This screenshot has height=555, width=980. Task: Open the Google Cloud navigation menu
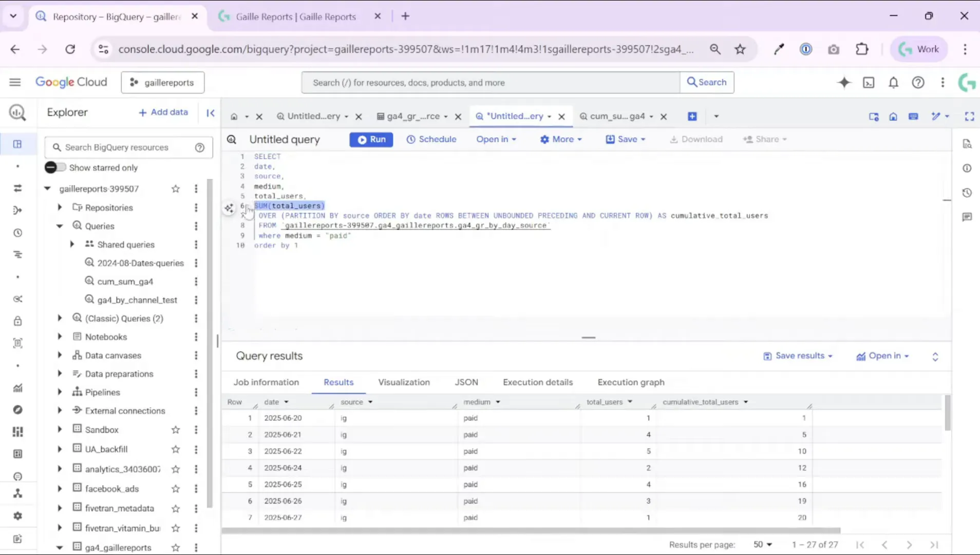(x=15, y=82)
